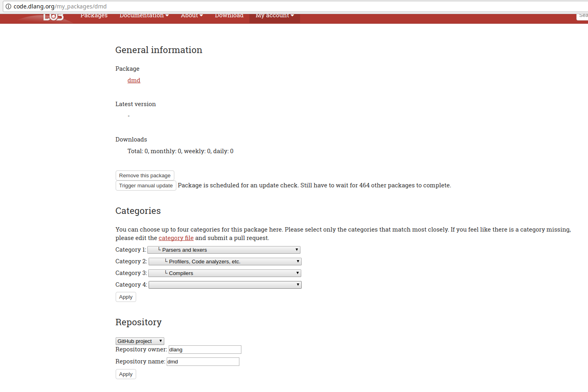Image resolution: width=588 pixels, height=392 pixels.
Task: Open the Download page
Action: pyautogui.click(x=229, y=16)
